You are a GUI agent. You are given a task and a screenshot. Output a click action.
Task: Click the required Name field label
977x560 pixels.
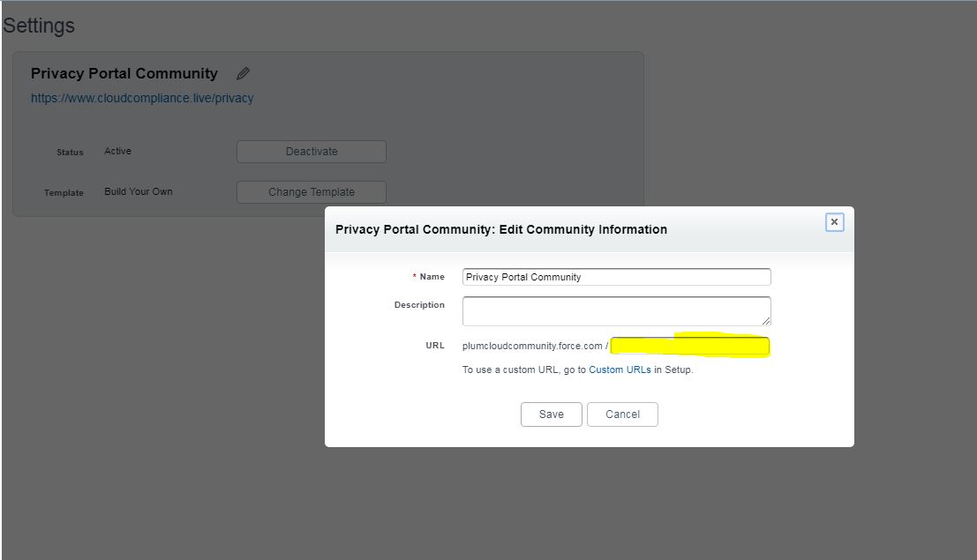click(432, 277)
